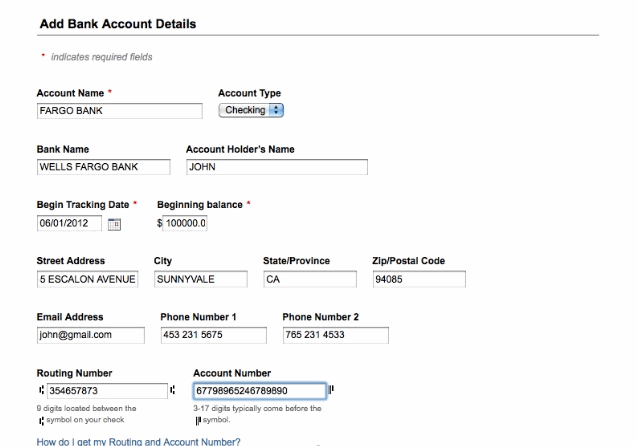Click the Zip/Postal Code label
This screenshot has height=446, width=637.
tap(409, 261)
